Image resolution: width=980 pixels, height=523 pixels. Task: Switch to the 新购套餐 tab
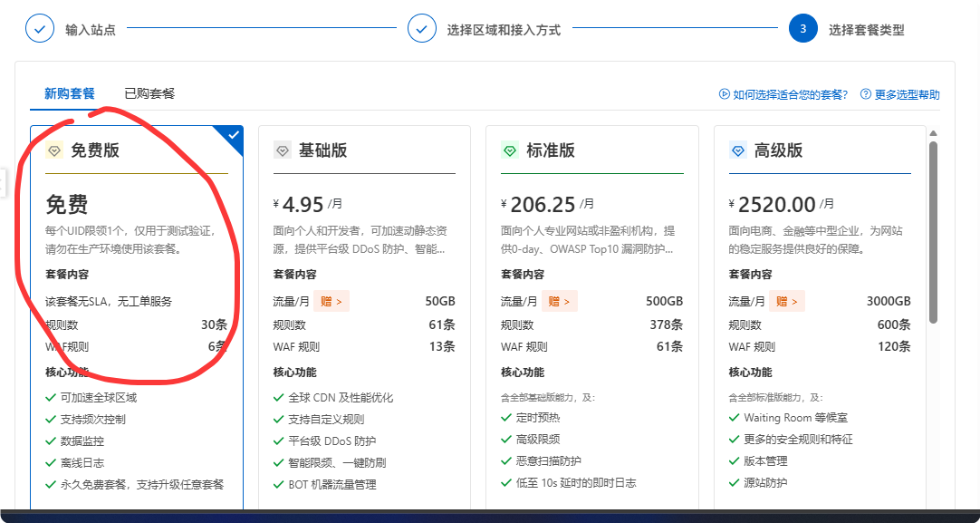(70, 93)
